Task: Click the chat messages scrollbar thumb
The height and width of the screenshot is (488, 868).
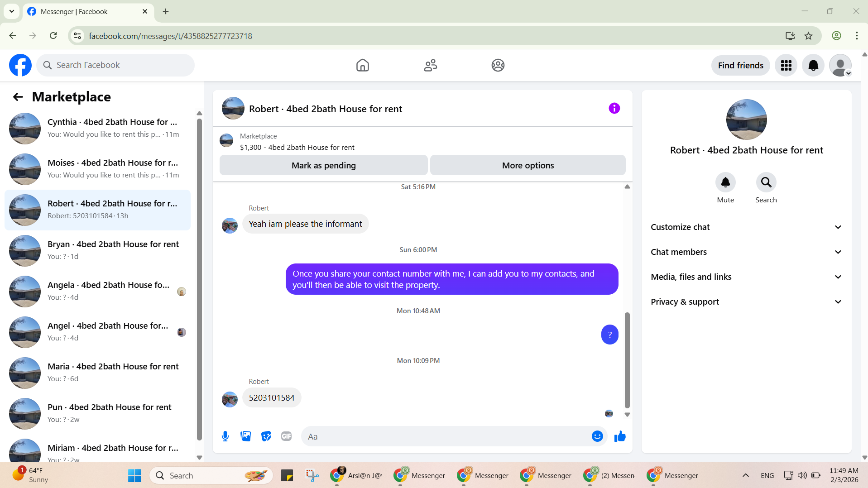Action: [627, 360]
